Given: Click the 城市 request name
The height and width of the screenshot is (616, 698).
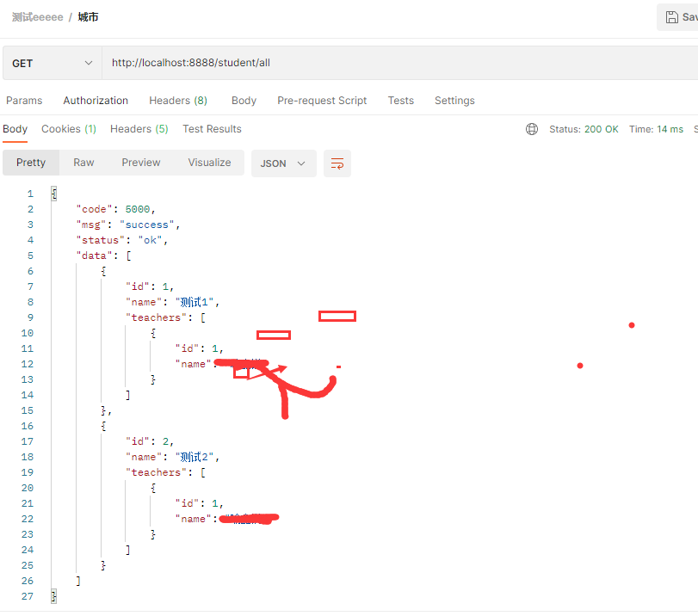Looking at the screenshot, I should 88,17.
